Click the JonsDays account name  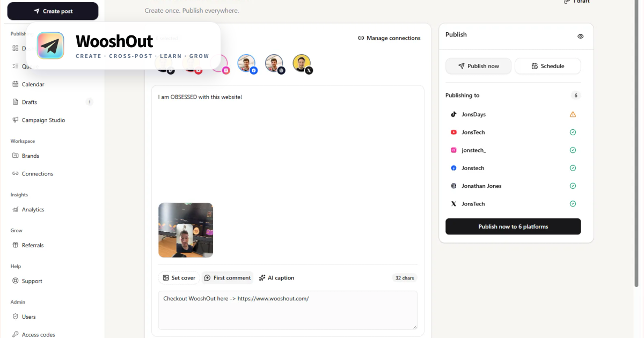tap(473, 114)
